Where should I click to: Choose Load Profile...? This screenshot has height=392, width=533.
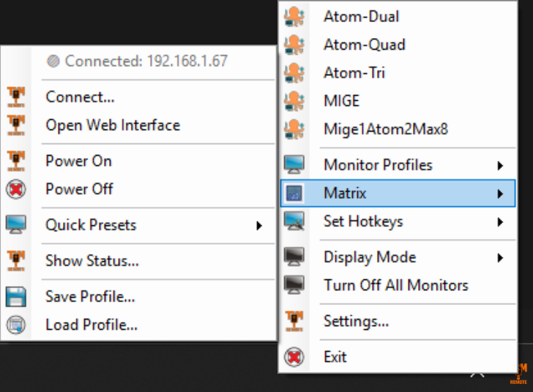(x=138, y=325)
